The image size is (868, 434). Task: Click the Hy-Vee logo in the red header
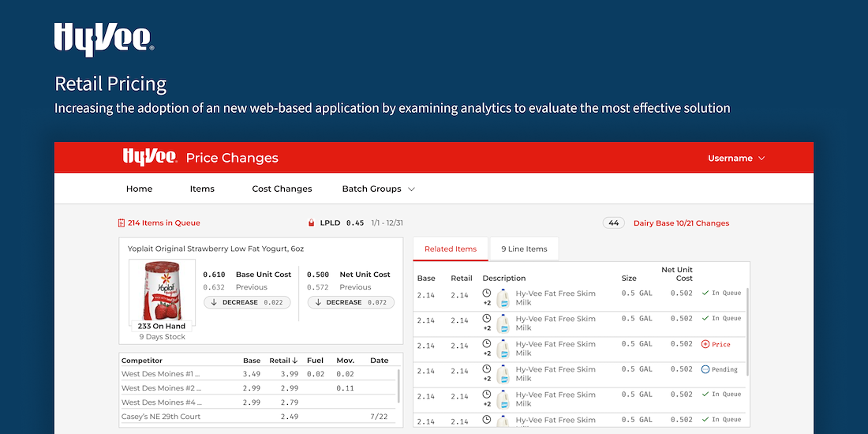tap(150, 157)
